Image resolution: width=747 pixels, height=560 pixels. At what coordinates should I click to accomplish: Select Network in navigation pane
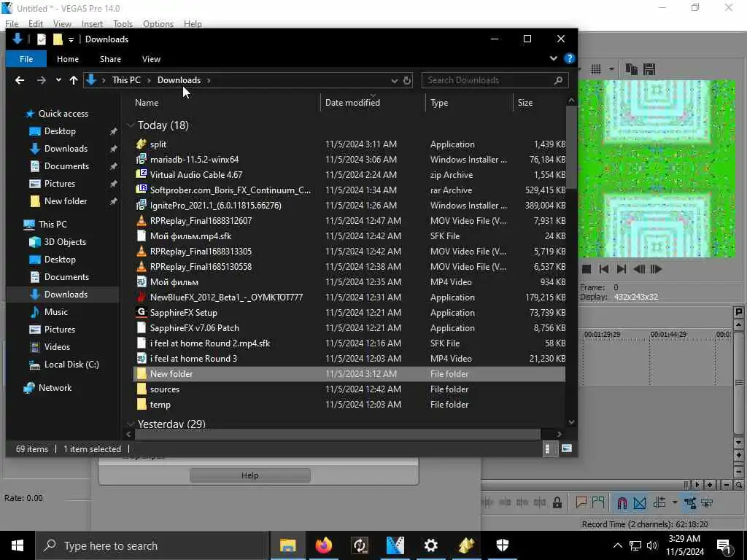(55, 388)
